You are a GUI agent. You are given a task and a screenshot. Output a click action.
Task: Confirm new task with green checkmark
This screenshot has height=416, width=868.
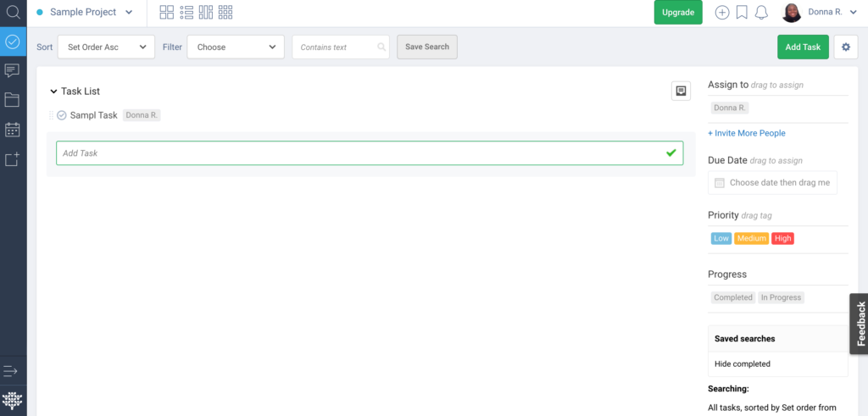pyautogui.click(x=671, y=153)
